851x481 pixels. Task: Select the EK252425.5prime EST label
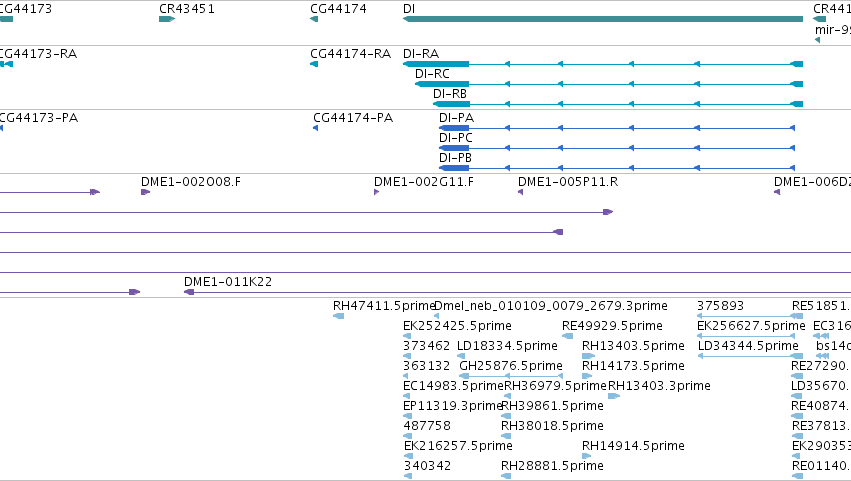pyautogui.click(x=458, y=326)
